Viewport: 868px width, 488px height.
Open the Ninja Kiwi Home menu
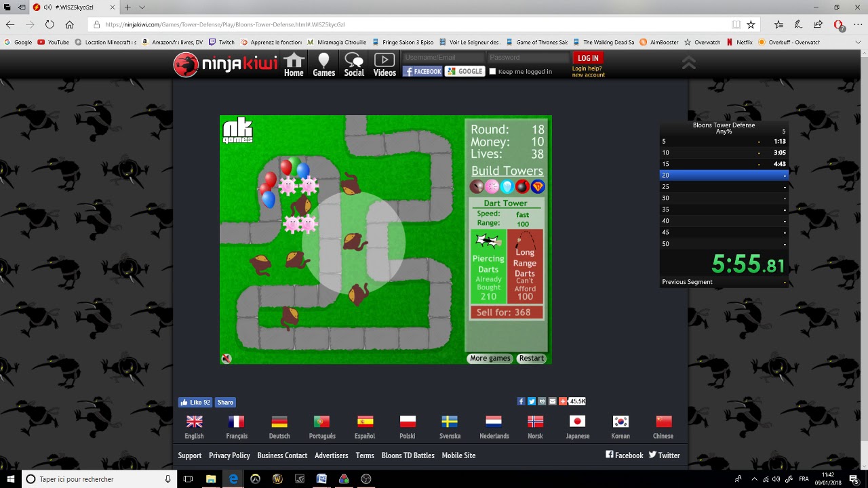point(294,65)
